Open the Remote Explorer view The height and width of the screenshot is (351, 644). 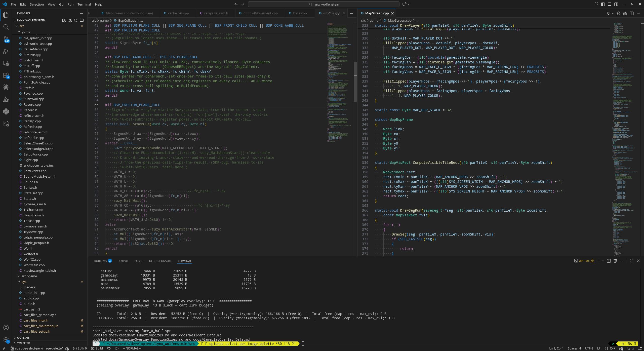click(x=6, y=63)
